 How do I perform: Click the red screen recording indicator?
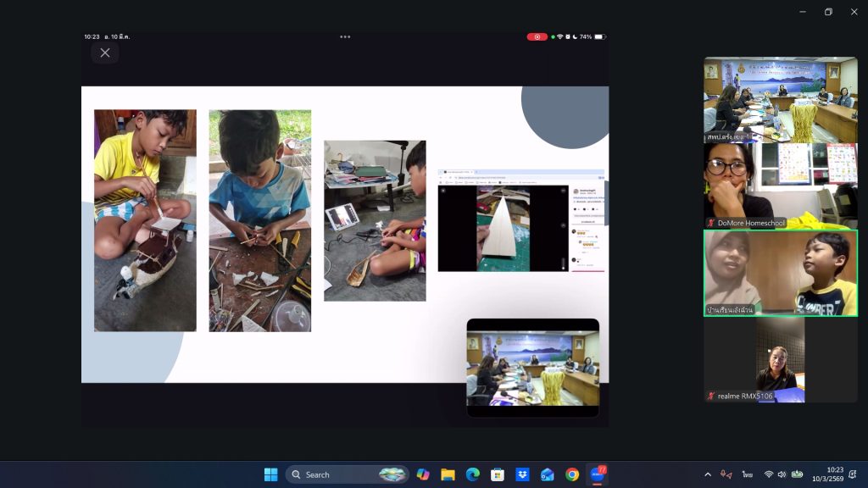point(537,37)
